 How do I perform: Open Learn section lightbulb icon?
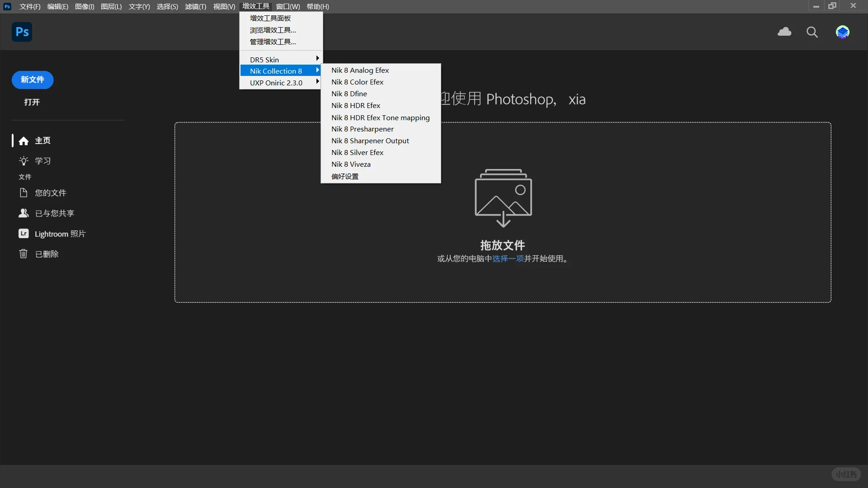tap(24, 161)
